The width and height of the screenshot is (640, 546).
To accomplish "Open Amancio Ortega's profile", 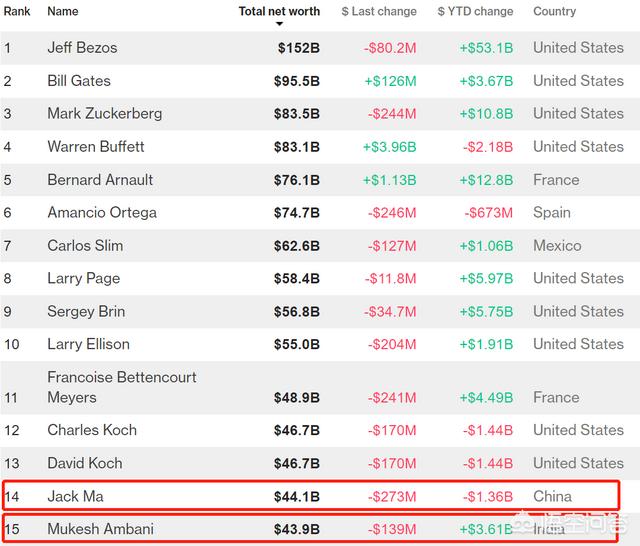I will [x=102, y=212].
